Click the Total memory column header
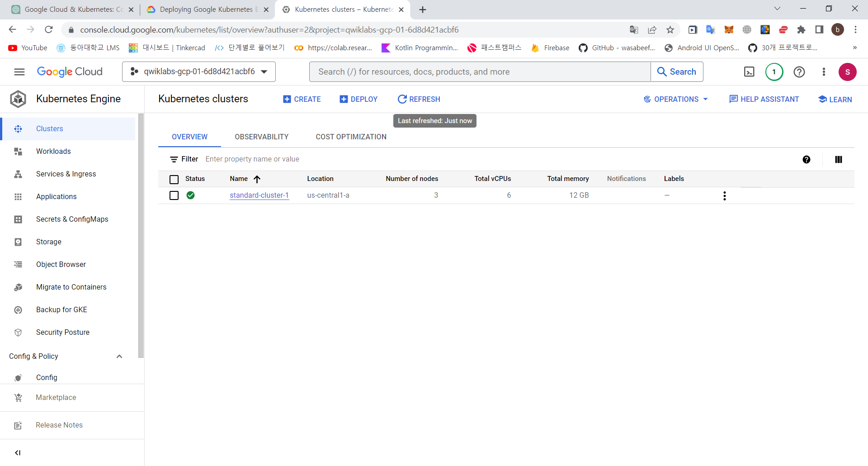This screenshot has height=466, width=868. point(568,179)
